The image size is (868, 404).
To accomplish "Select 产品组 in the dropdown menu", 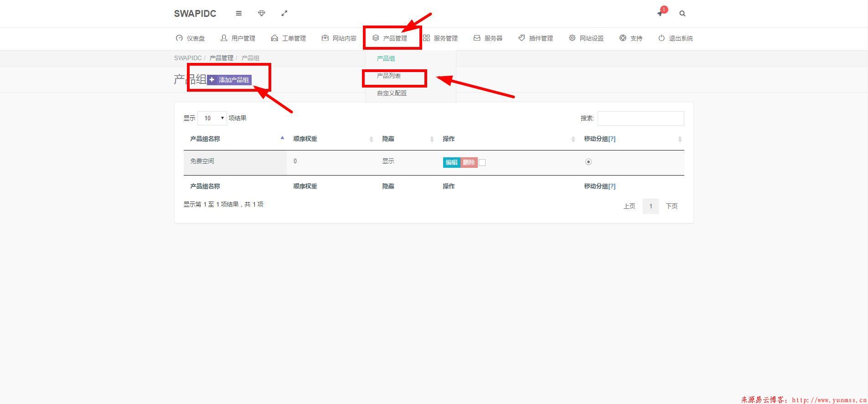I will click(386, 58).
